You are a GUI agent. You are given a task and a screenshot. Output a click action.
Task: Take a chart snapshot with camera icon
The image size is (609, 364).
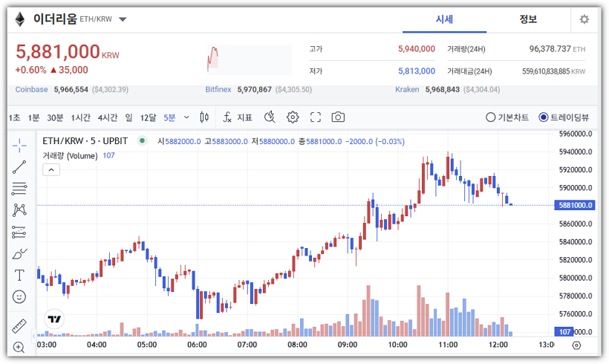click(x=338, y=117)
